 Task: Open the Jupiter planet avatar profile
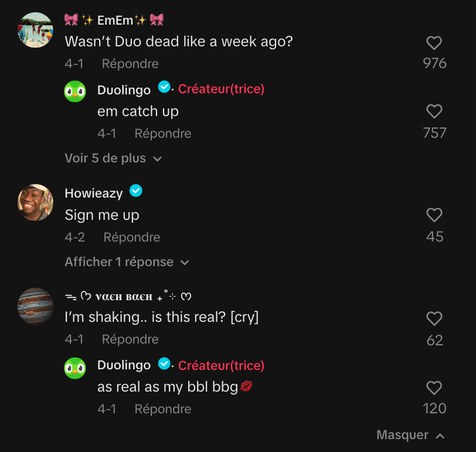pyautogui.click(x=36, y=305)
